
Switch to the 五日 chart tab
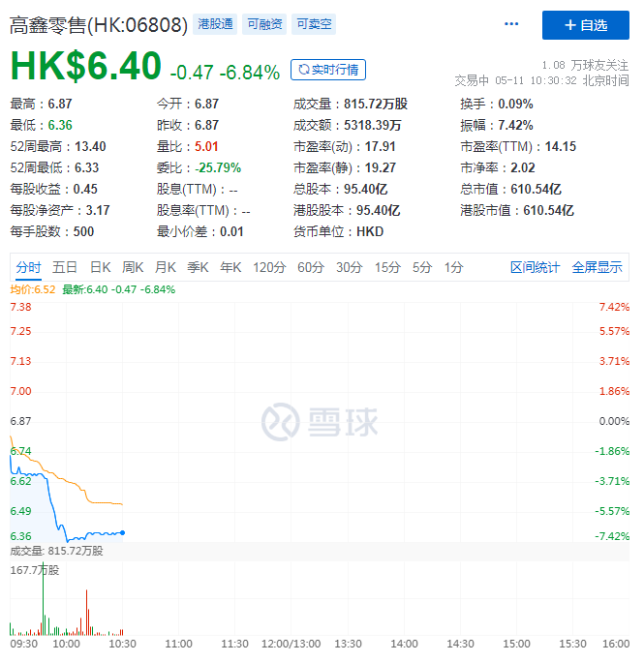point(66,267)
